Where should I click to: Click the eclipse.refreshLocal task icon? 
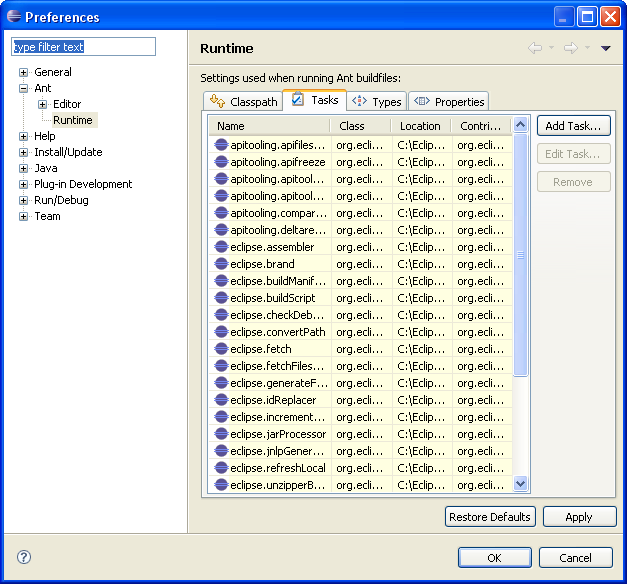[x=221, y=468]
